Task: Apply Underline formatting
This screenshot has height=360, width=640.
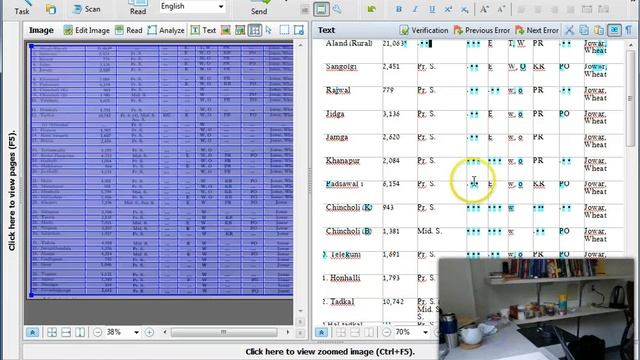Action: click(x=432, y=9)
